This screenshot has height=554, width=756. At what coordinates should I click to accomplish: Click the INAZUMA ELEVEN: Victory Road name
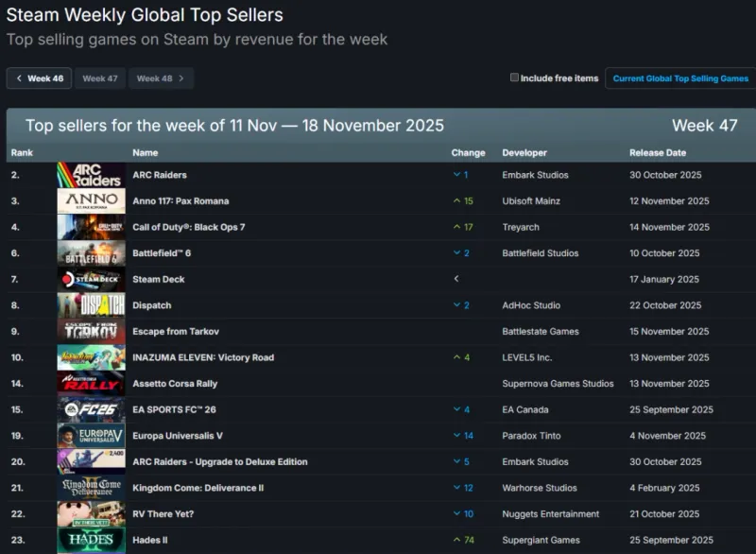coord(203,357)
